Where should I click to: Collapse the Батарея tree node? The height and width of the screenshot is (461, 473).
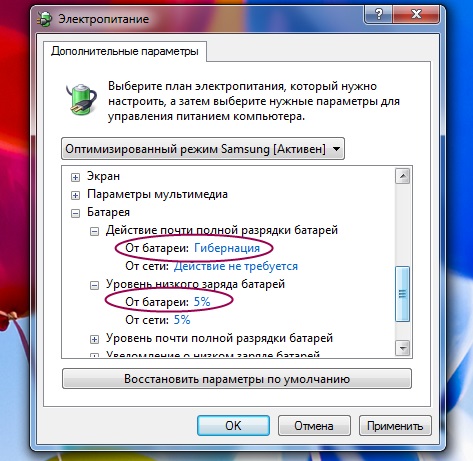pyautogui.click(x=75, y=213)
